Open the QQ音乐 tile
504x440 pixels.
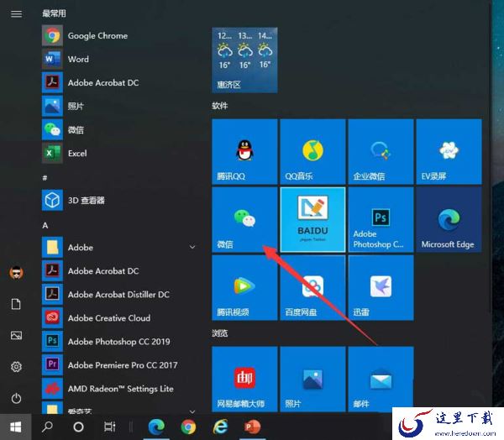click(312, 151)
